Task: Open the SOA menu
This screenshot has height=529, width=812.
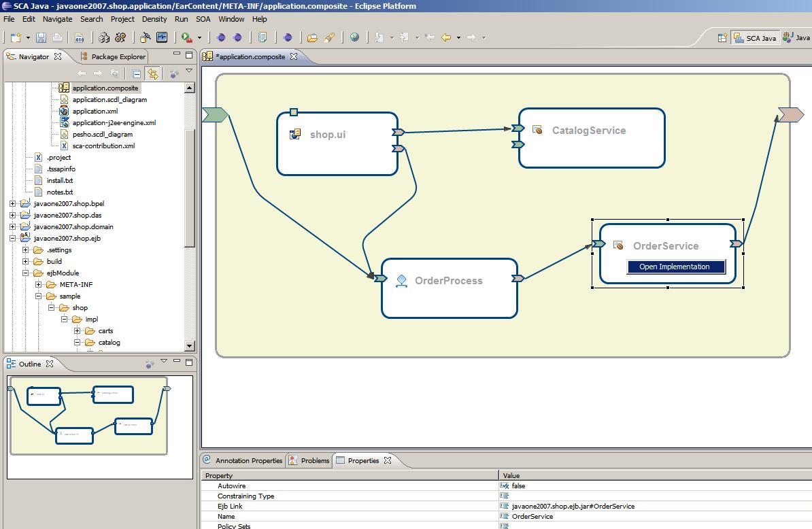Action: pos(203,19)
